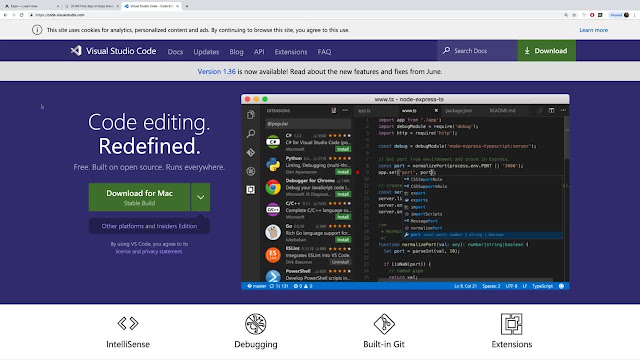This screenshot has height=360, width=640.
Task: Click the debug icon in the VS Code activity bar
Action: coord(251,171)
